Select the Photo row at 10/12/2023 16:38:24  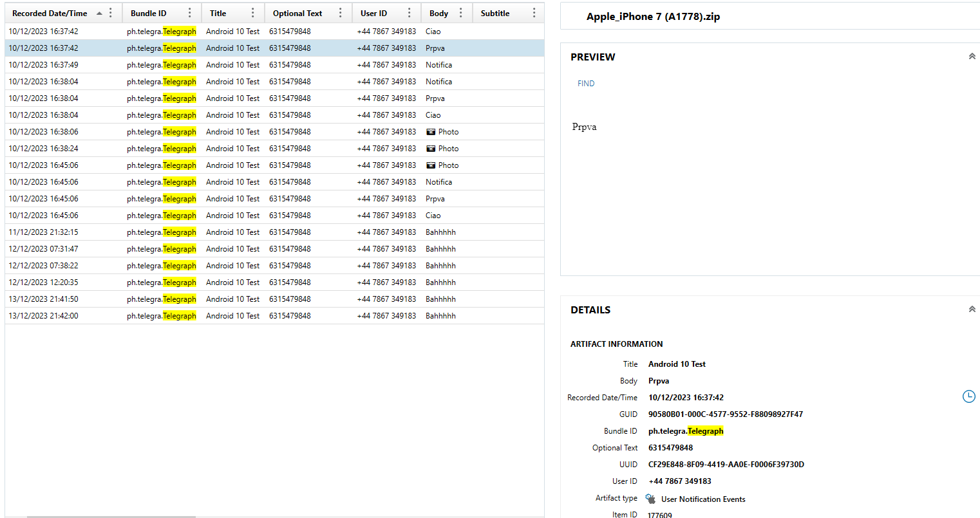click(274, 148)
